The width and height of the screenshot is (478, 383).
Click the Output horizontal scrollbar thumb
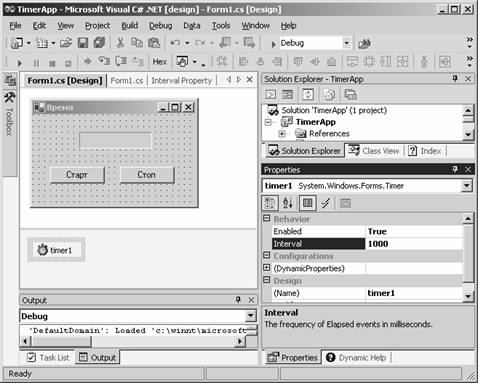pyautogui.click(x=61, y=341)
